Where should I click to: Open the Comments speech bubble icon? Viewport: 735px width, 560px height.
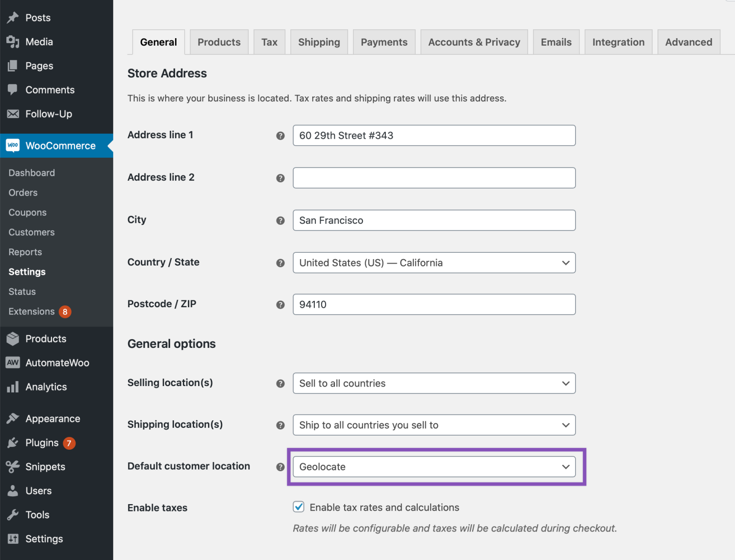(x=13, y=90)
